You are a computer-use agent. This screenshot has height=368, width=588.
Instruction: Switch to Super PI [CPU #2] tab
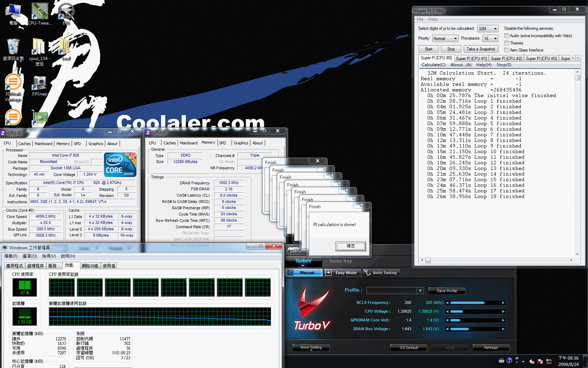click(506, 58)
